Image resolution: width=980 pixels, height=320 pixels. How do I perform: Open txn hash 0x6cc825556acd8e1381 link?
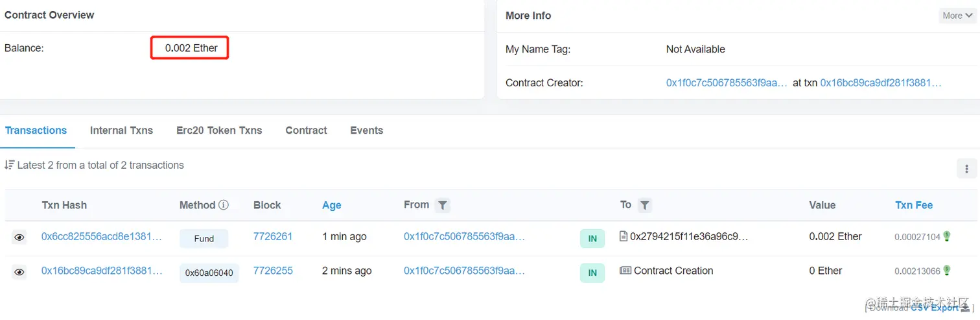pyautogui.click(x=102, y=236)
